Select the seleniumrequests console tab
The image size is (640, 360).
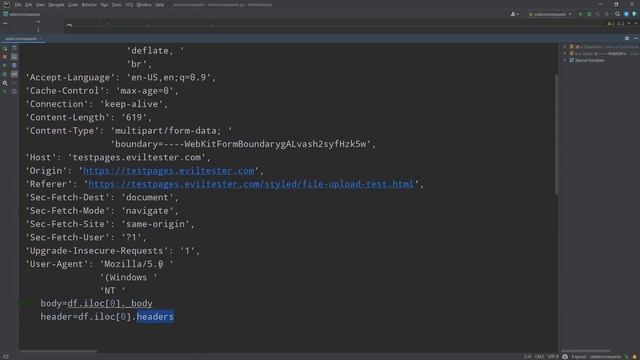click(21, 39)
